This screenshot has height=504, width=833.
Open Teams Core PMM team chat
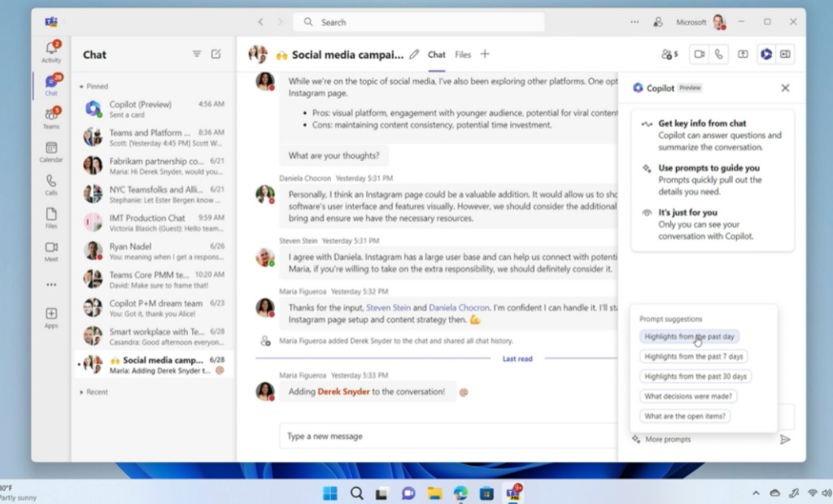pyautogui.click(x=154, y=280)
